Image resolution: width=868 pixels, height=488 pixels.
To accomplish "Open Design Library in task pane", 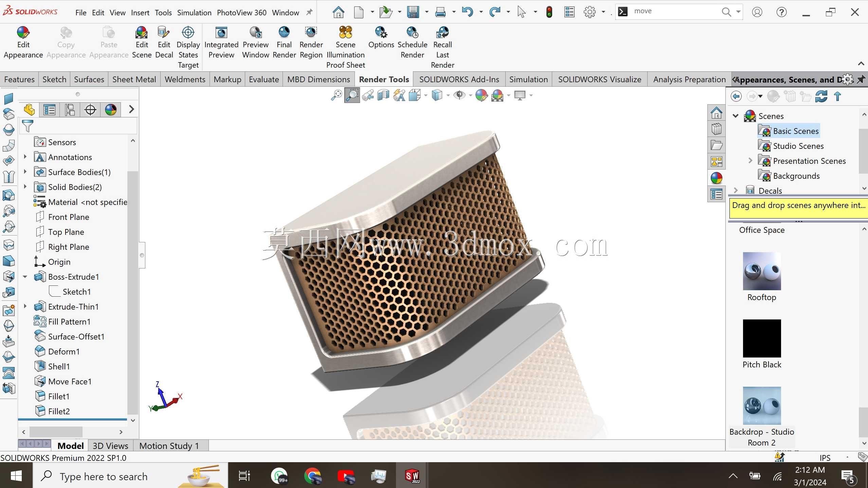I will click(x=717, y=129).
